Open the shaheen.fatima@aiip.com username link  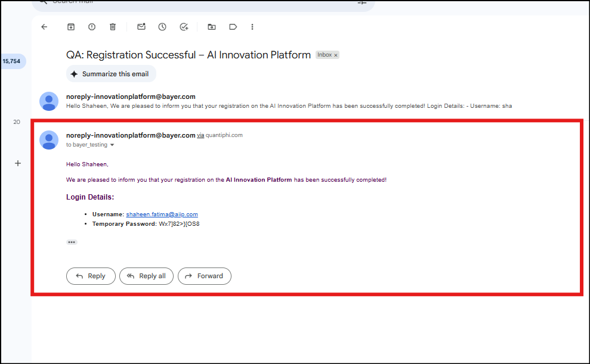click(162, 214)
